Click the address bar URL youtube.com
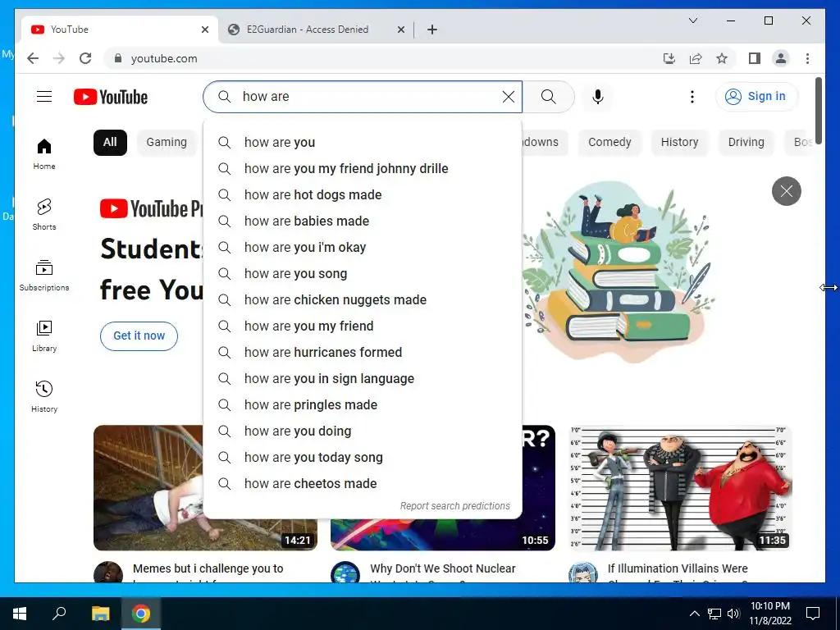The width and height of the screenshot is (840, 630). tap(164, 58)
